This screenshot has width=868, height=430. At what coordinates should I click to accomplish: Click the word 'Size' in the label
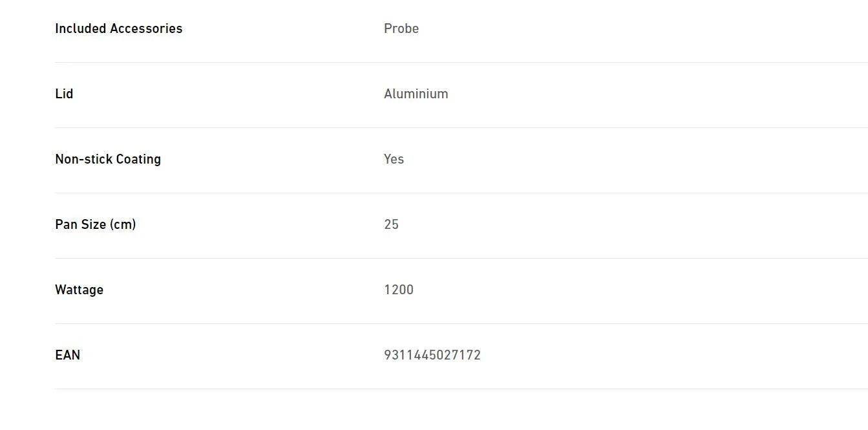(93, 224)
